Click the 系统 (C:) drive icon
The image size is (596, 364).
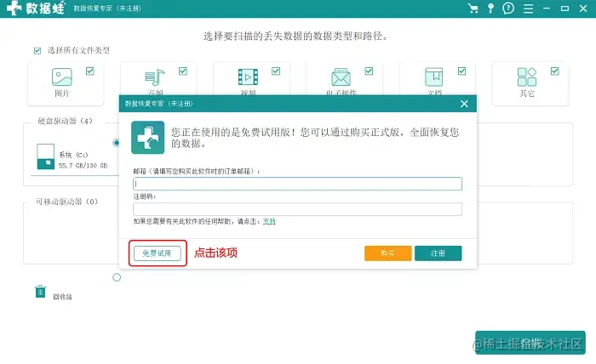(x=46, y=156)
